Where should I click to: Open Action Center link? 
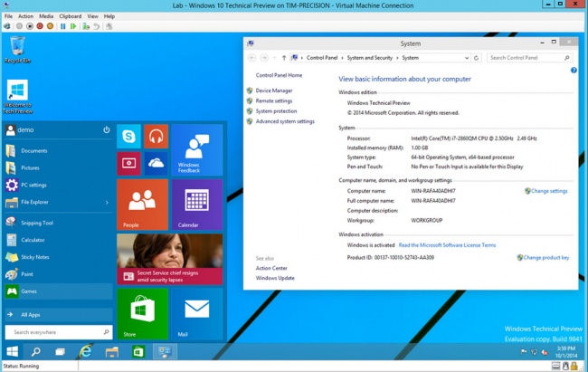(x=271, y=268)
